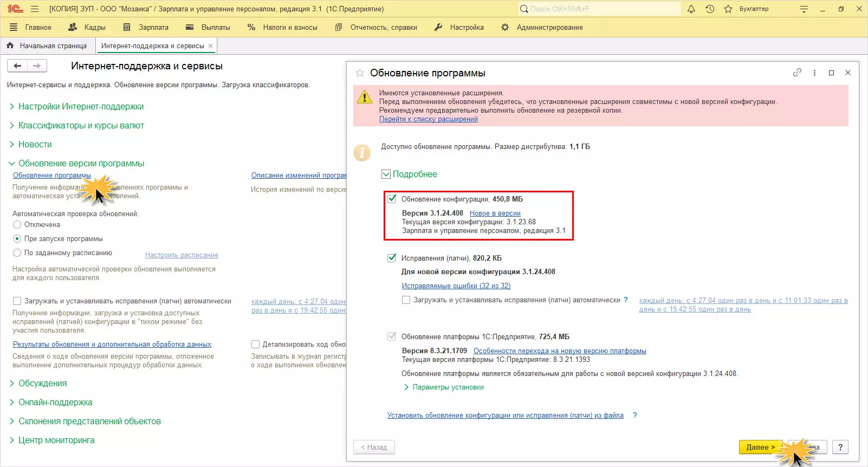Open the Настройка section
Viewport: 868px width, 467px height.
coord(459,27)
